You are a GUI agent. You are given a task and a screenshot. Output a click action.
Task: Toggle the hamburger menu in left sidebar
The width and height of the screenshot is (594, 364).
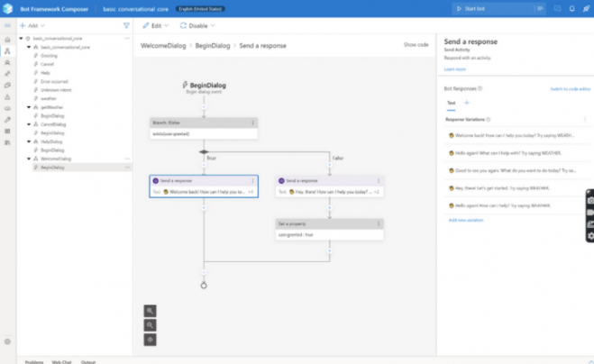pos(7,26)
